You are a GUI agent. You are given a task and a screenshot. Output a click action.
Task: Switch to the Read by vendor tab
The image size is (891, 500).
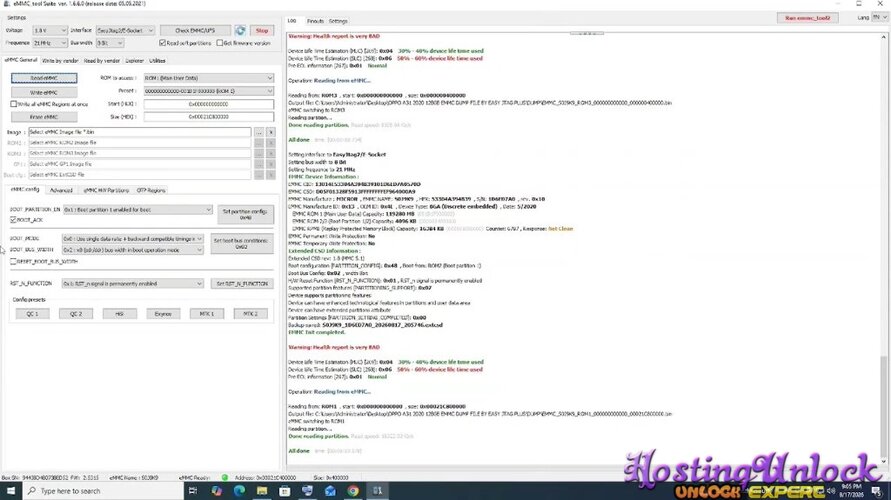(x=102, y=60)
